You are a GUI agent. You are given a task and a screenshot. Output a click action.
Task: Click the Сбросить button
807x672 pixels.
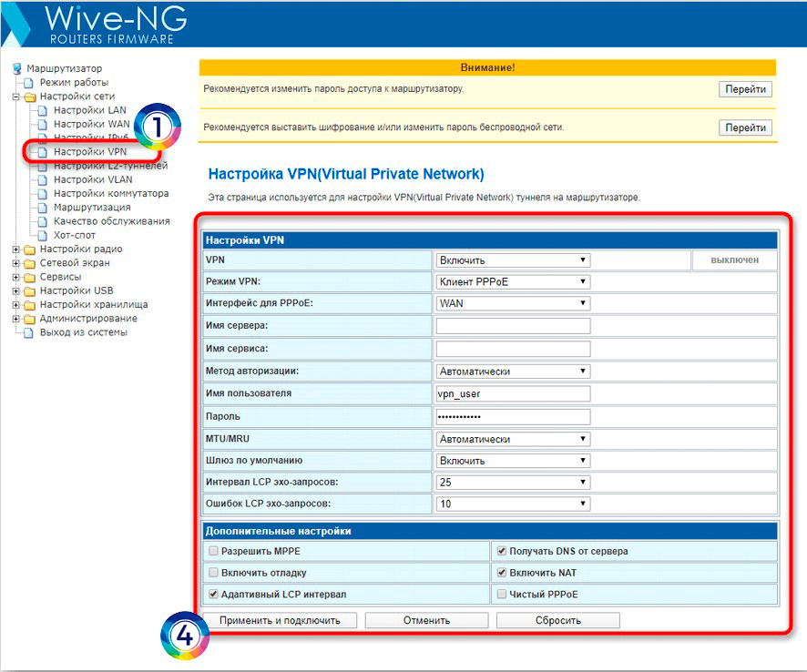557,621
